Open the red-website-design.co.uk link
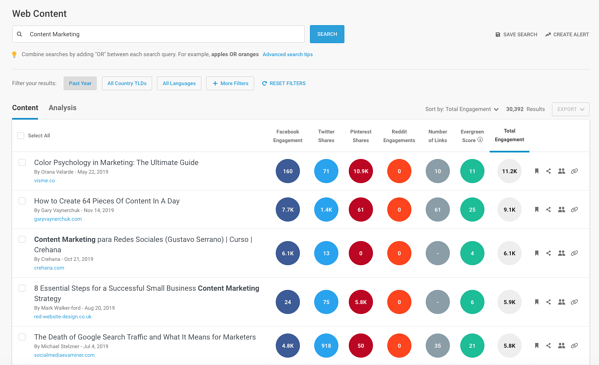Screen dimensions: 599x365 pyautogui.click(x=63, y=316)
